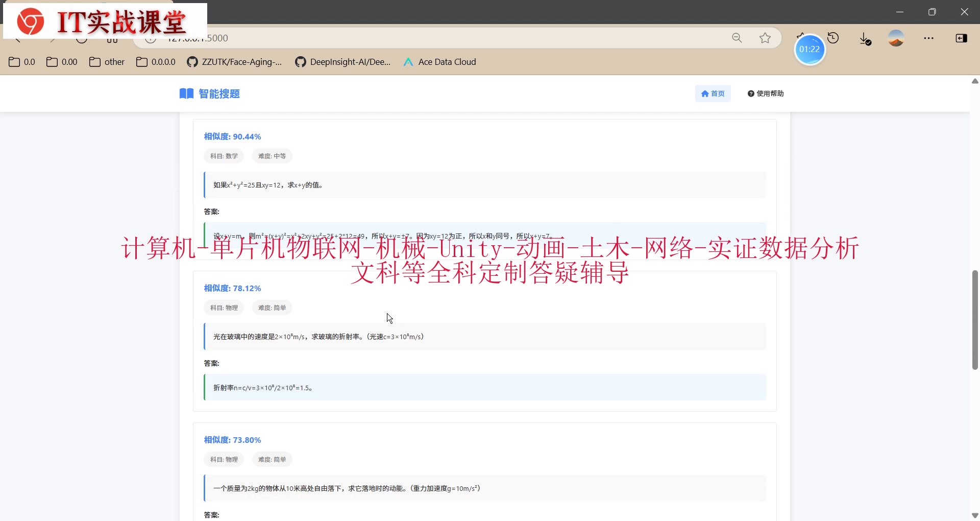Close the browser window

964,12
